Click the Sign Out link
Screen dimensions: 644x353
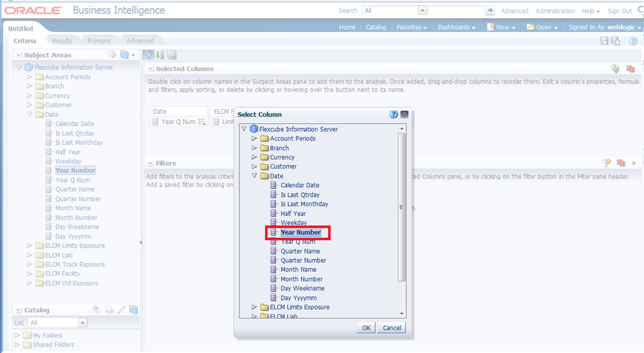coord(620,11)
